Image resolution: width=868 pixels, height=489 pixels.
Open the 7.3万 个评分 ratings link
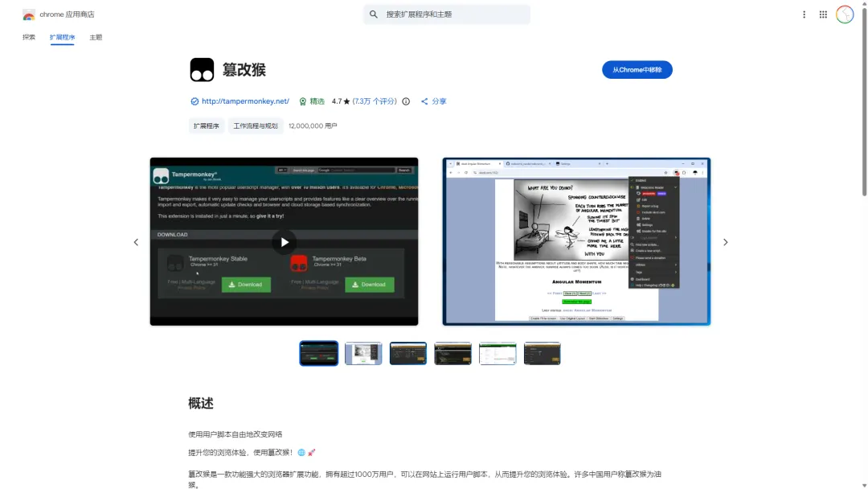click(x=375, y=101)
